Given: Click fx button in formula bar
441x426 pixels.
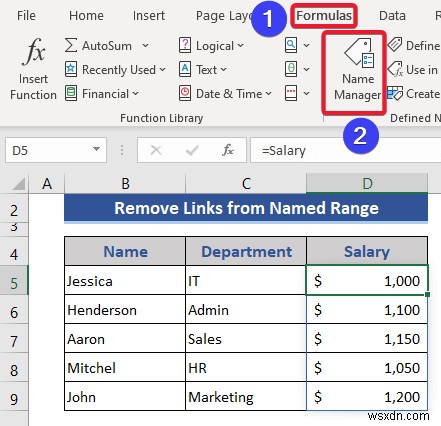Looking at the screenshot, I should 228,150.
